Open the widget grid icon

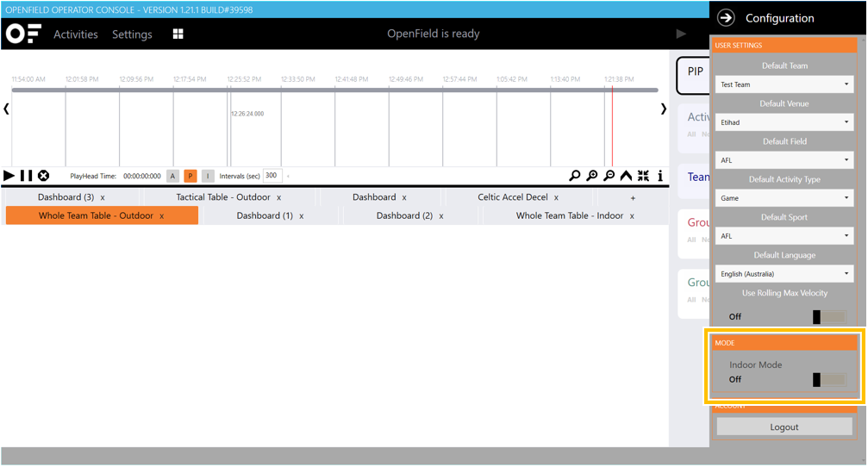tap(178, 34)
